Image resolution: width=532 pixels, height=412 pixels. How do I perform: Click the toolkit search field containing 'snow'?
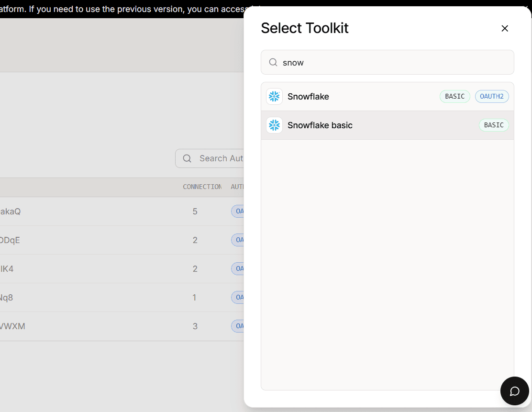pos(387,62)
